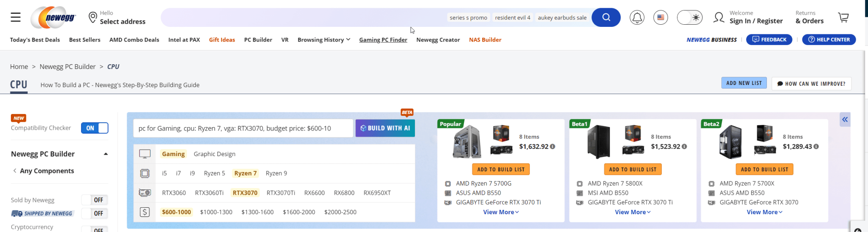
Task: Select the Graphic Design usage option
Action: [214, 154]
